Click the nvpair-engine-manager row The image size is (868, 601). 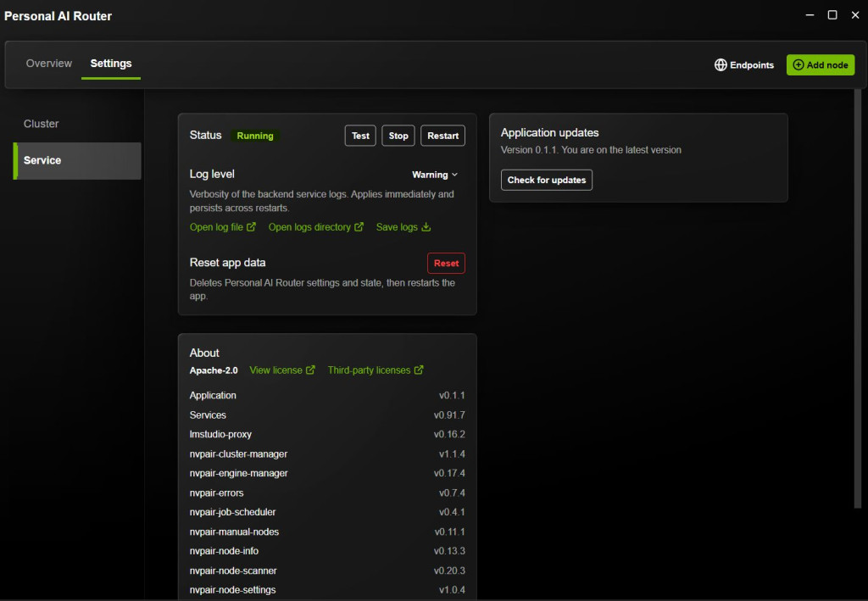[327, 474]
